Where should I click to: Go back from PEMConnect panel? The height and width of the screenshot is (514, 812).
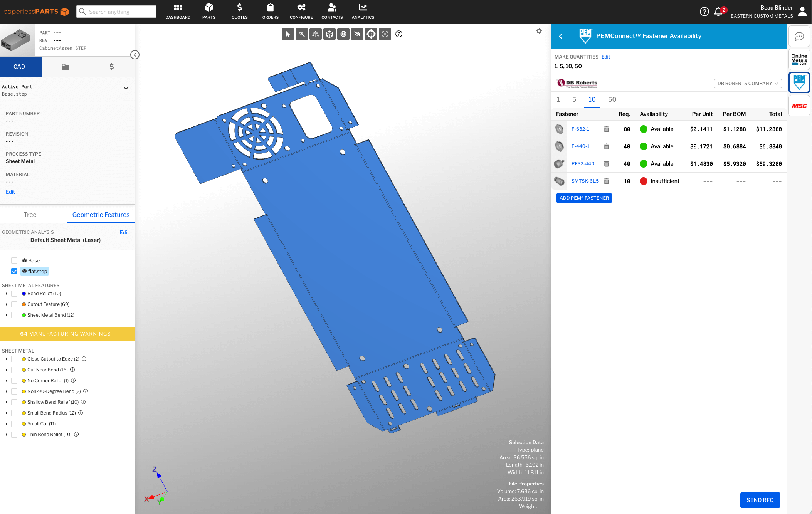[x=561, y=36]
